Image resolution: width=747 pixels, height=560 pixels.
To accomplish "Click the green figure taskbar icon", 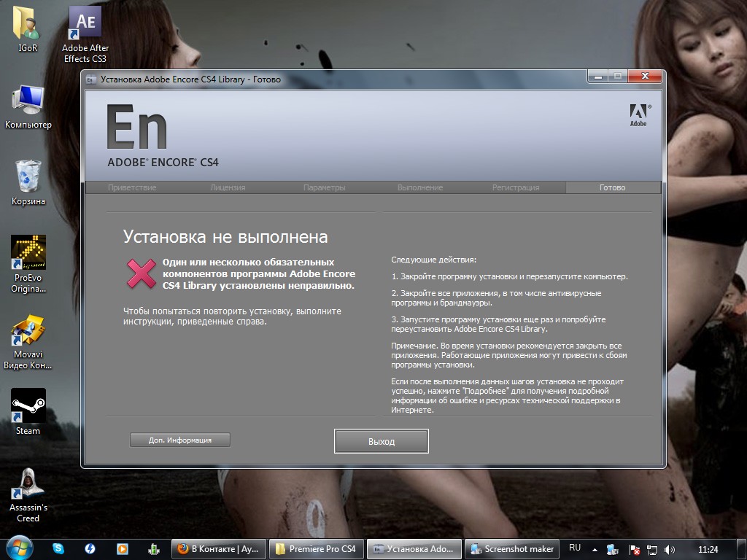I will 153,549.
